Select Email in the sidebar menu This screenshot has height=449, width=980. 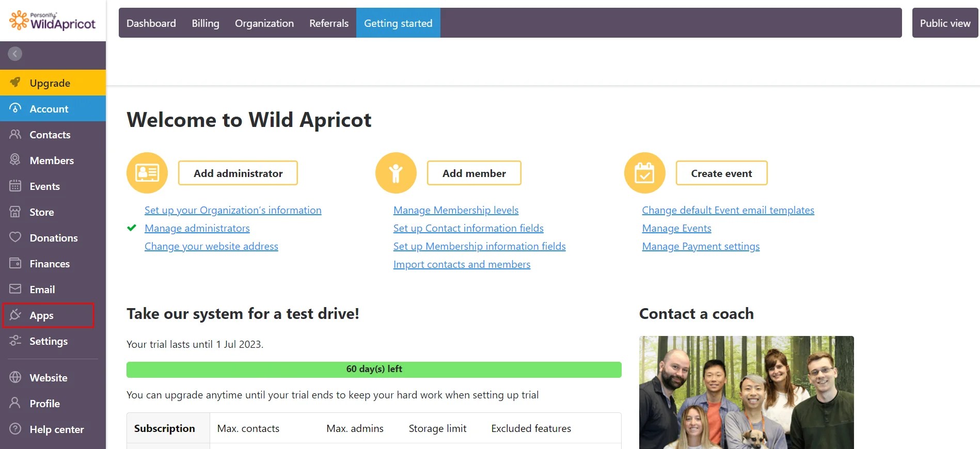pyautogui.click(x=53, y=289)
